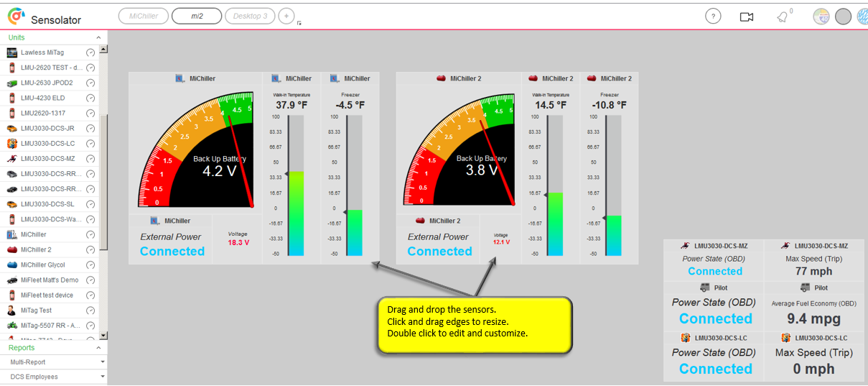
Task: Select MiChiller 2 in the units list
Action: tap(36, 249)
